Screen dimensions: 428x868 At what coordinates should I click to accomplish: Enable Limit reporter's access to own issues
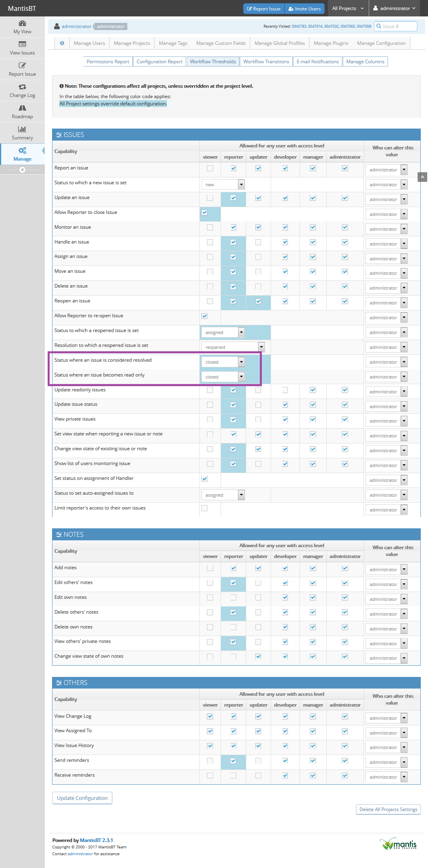[x=205, y=508]
